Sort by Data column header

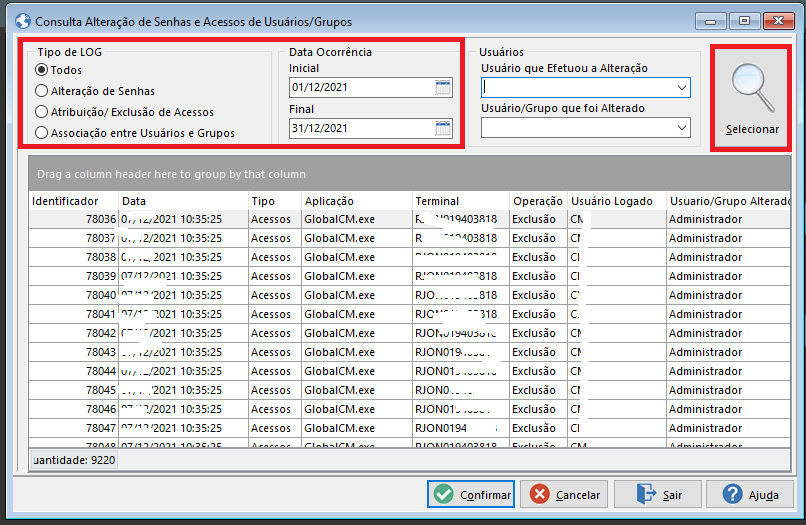(184, 201)
